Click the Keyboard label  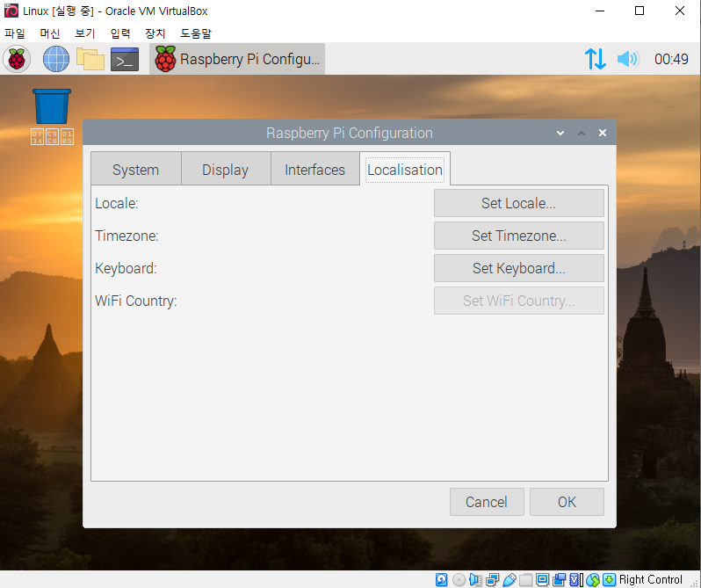tap(126, 268)
